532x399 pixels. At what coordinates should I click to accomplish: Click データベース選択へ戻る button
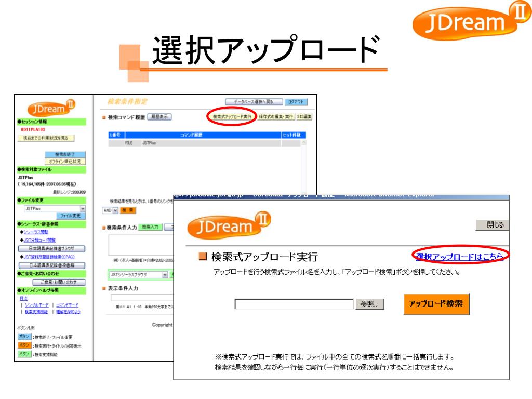point(254,102)
